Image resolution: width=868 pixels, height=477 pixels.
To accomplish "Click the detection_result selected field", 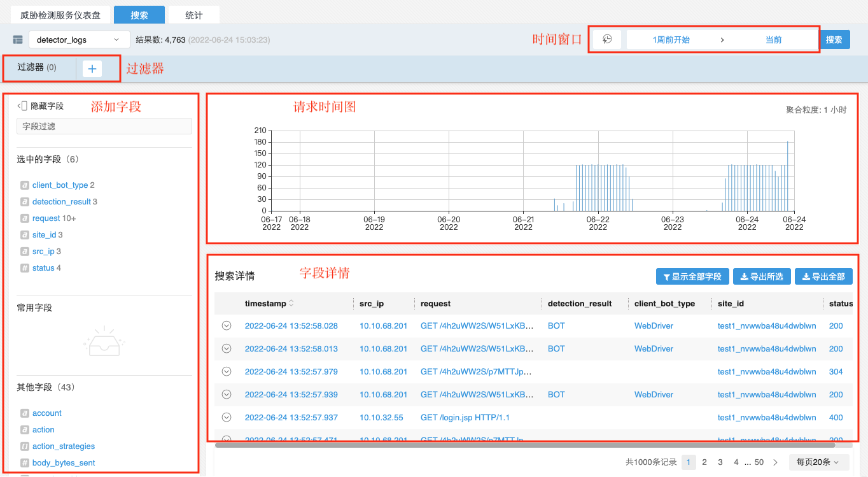I will click(x=62, y=202).
